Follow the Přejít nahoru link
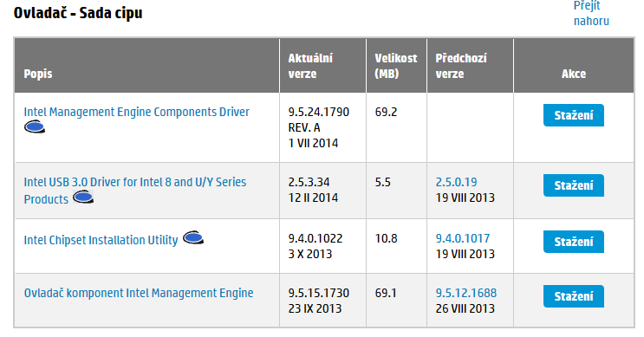This screenshot has width=644, height=337. tap(591, 13)
